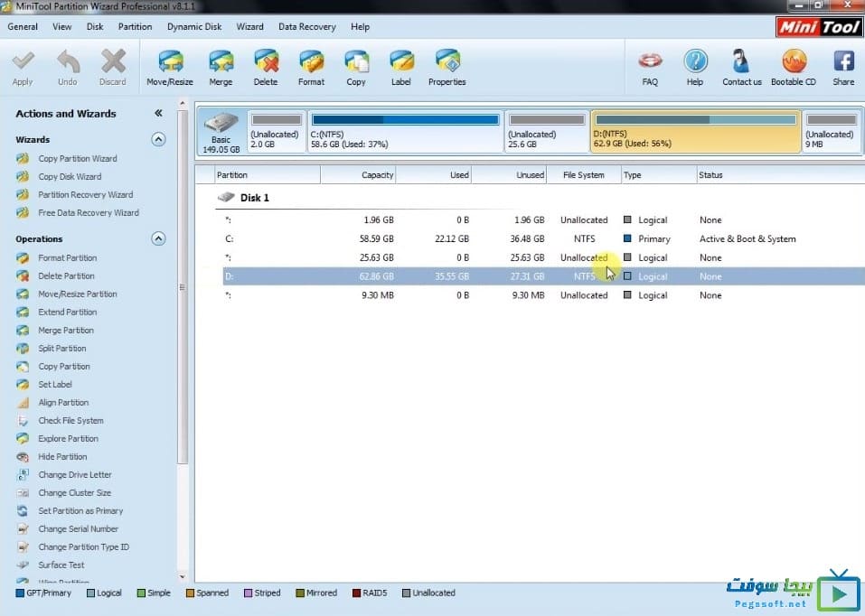Viewport: 865px width, 616px height.
Task: Select the Move/Resize toolbar icon
Action: pos(171,61)
